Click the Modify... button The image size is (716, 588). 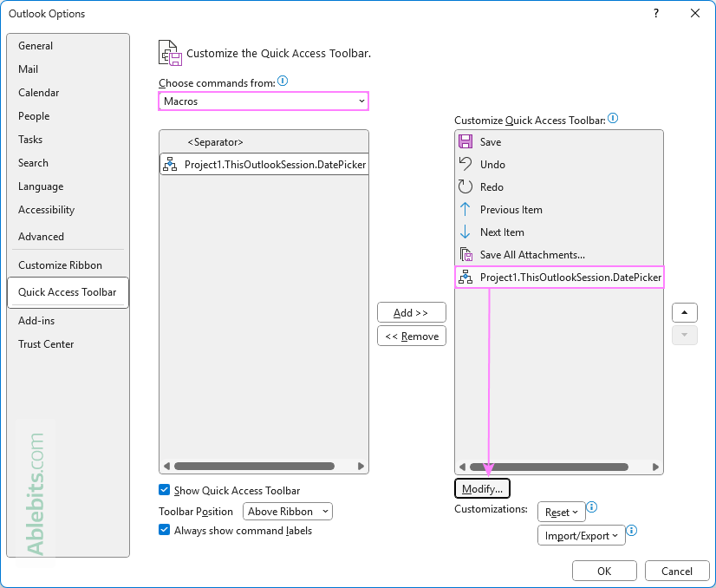point(482,488)
